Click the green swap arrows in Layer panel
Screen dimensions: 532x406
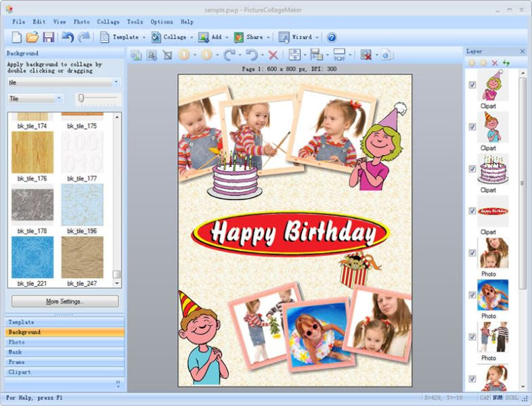(506, 63)
